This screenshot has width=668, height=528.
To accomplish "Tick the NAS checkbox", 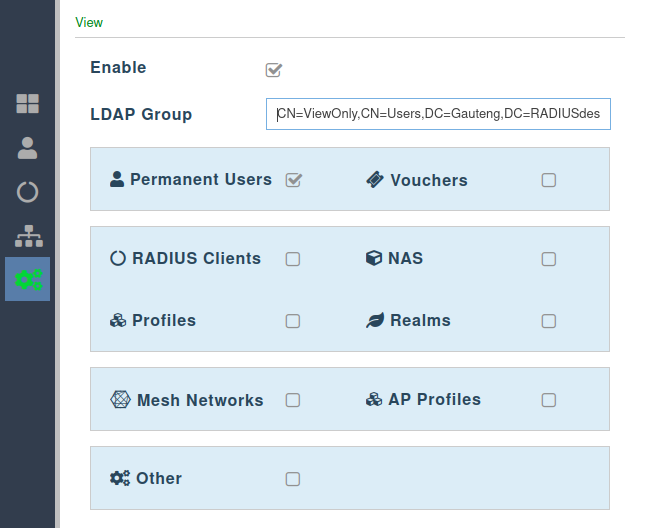I will (549, 259).
